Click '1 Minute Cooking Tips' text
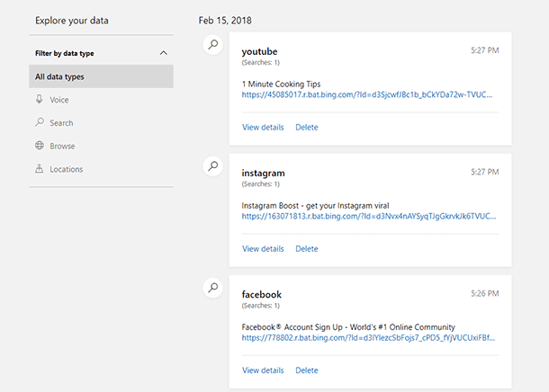The image size is (549, 392). point(281,84)
